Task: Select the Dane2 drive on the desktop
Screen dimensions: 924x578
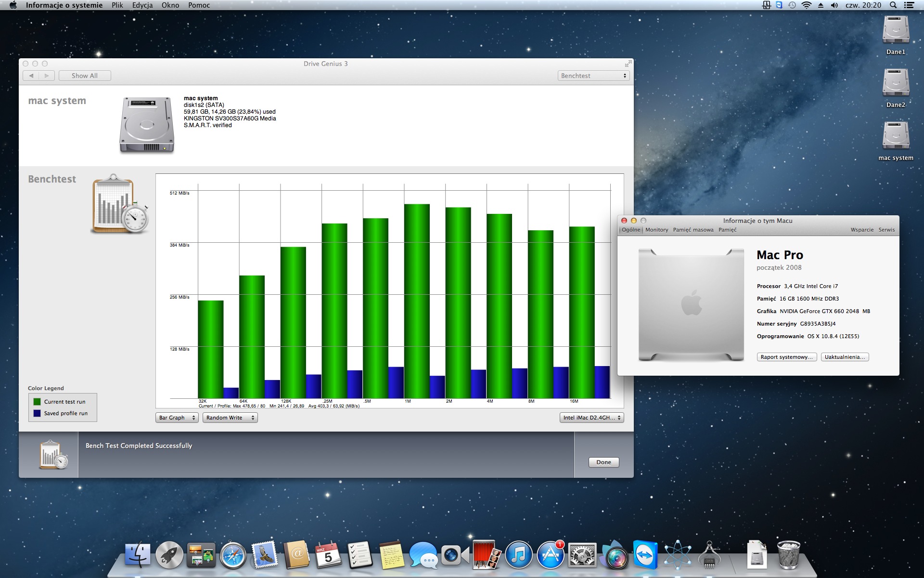Action: pyautogui.click(x=896, y=88)
